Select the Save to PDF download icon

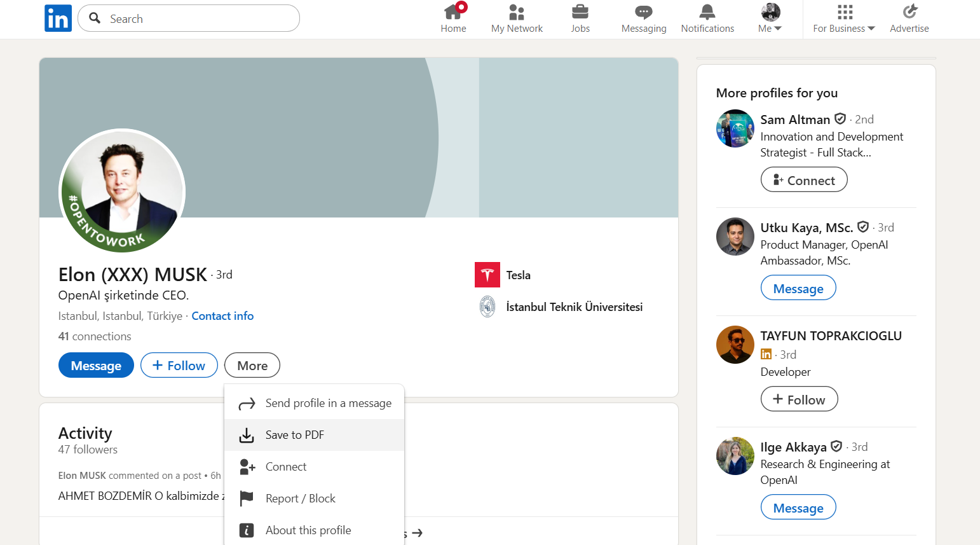pos(247,435)
